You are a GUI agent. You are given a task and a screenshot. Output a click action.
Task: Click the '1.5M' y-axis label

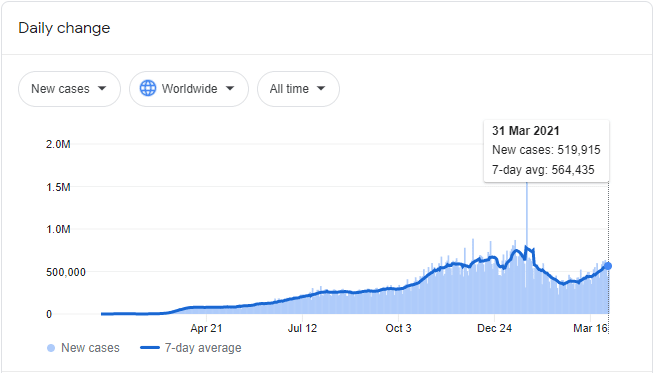(x=58, y=187)
